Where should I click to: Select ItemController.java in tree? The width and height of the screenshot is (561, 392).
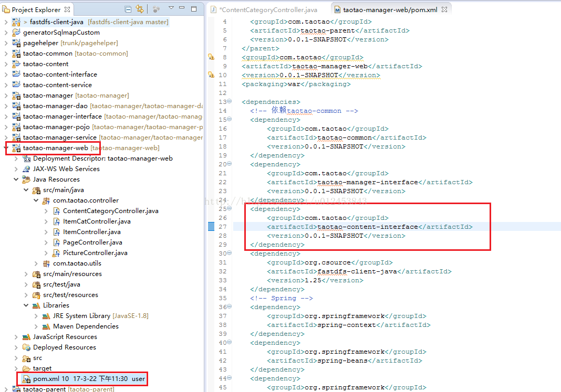click(92, 232)
